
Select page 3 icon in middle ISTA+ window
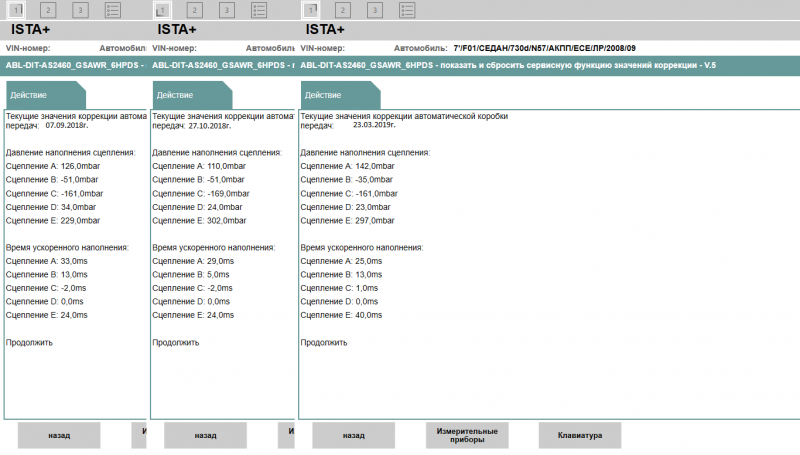click(227, 10)
